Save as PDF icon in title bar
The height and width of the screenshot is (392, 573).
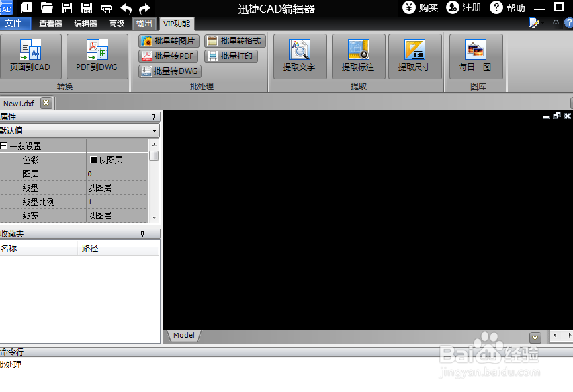point(87,7)
